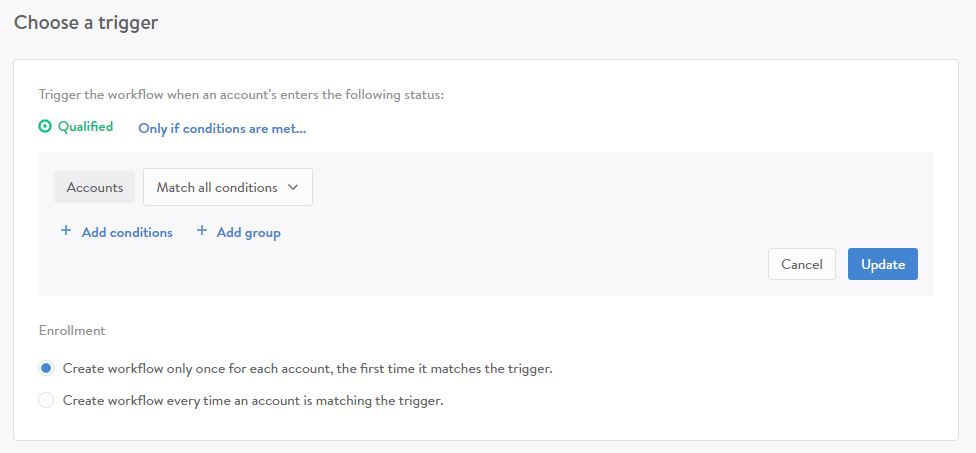
Task: Click the chevron arrow in the match dropdown
Action: pyautogui.click(x=293, y=187)
